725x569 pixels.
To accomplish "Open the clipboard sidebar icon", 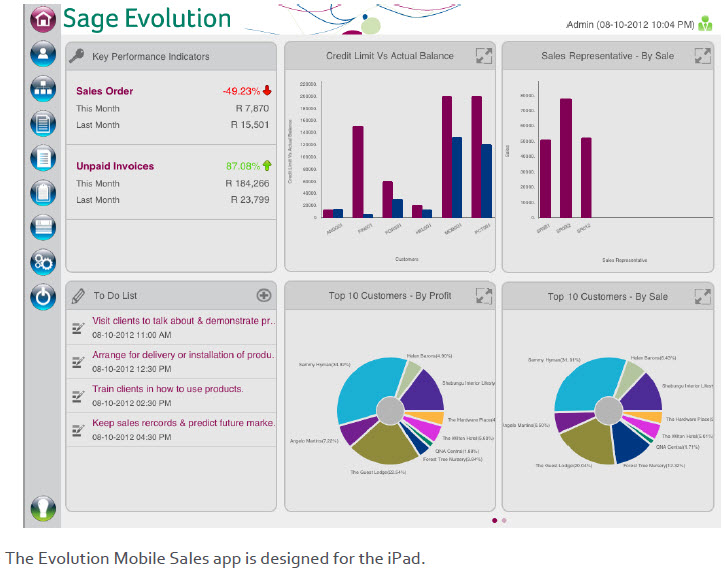I will coord(43,192).
